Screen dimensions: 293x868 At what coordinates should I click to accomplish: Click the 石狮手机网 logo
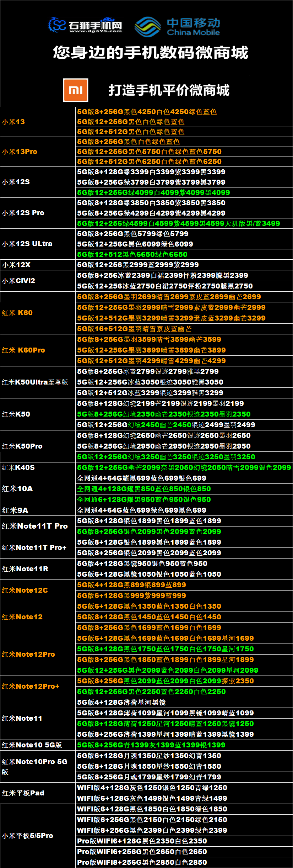tap(85, 25)
